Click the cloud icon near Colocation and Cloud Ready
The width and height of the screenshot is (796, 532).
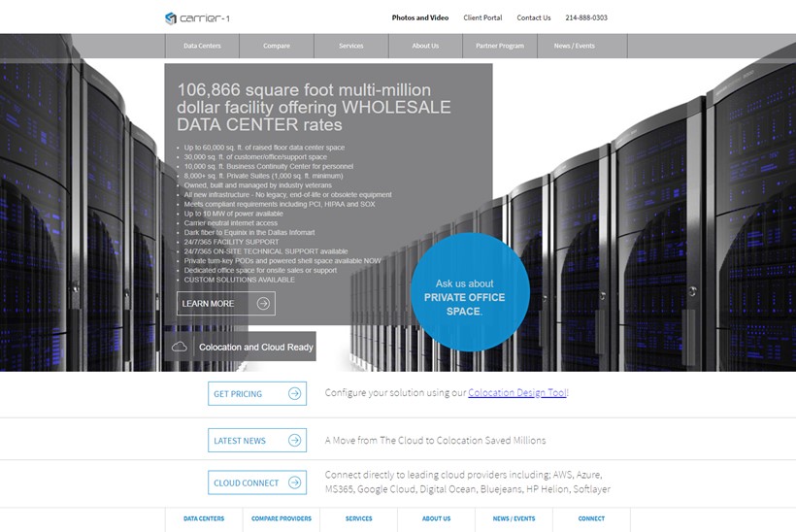pos(180,347)
